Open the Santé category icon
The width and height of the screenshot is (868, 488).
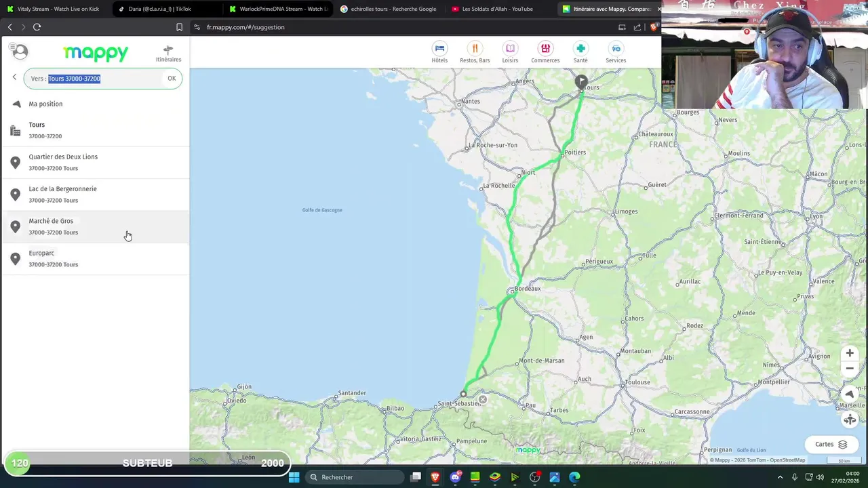(580, 49)
